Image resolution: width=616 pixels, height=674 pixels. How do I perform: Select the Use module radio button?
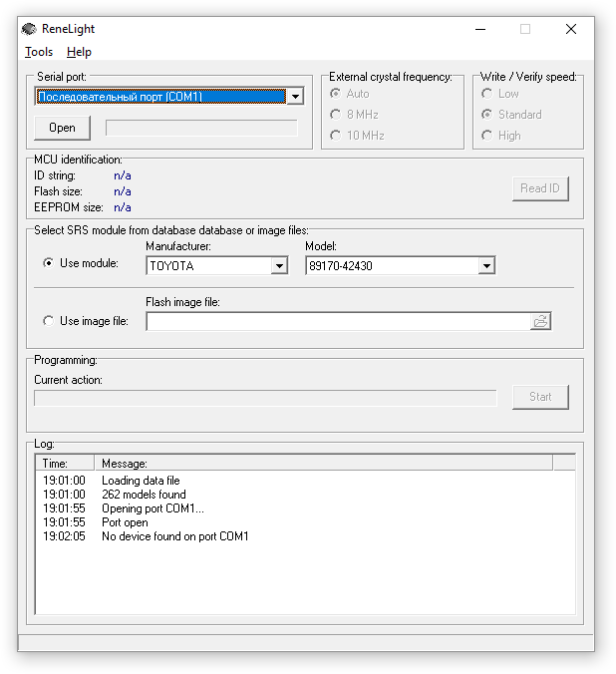(x=49, y=263)
